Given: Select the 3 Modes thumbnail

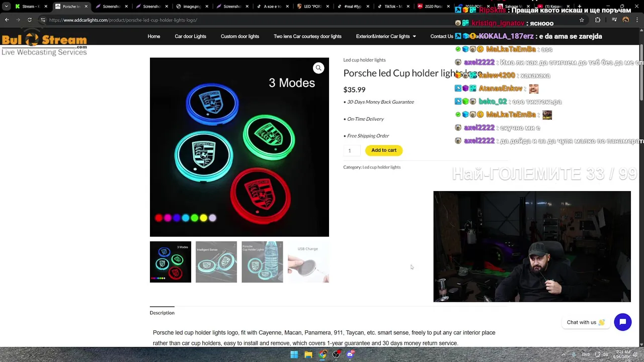Looking at the screenshot, I should click(x=170, y=262).
